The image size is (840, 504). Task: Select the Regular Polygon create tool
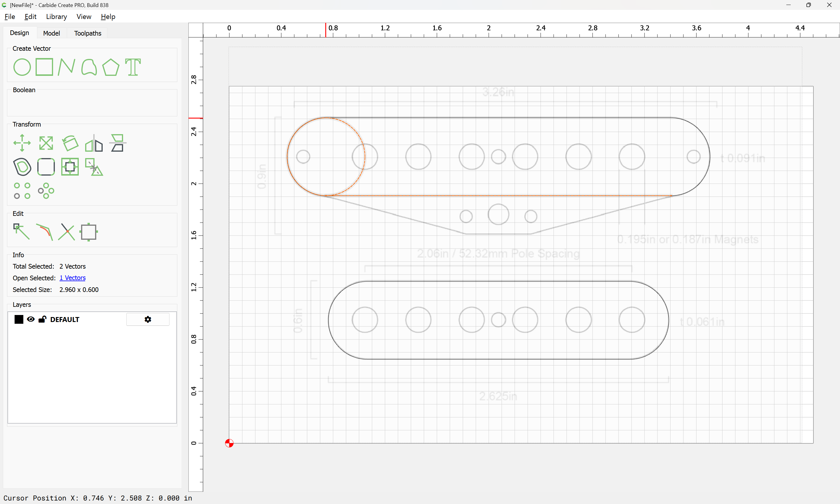[x=111, y=67]
